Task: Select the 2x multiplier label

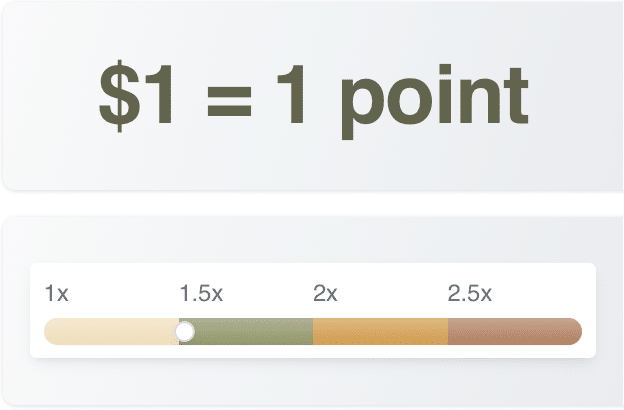Action: (326, 294)
